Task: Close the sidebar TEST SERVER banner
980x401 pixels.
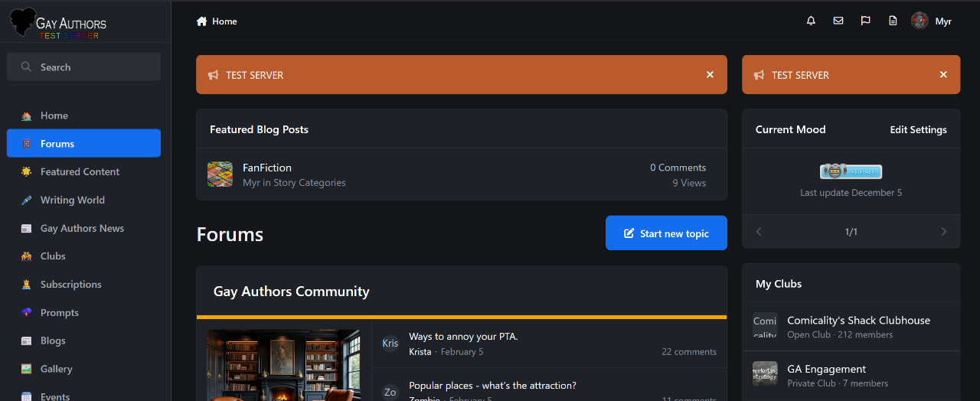Action: pos(943,75)
